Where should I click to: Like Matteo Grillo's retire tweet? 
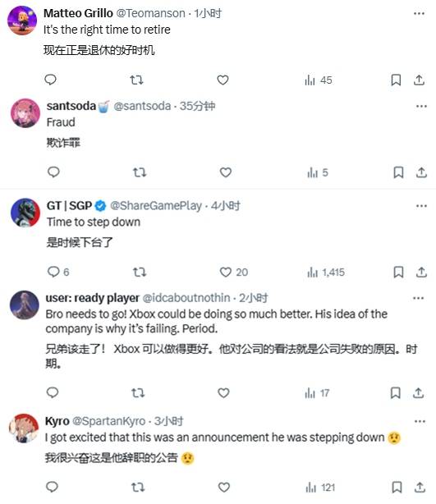(223, 80)
